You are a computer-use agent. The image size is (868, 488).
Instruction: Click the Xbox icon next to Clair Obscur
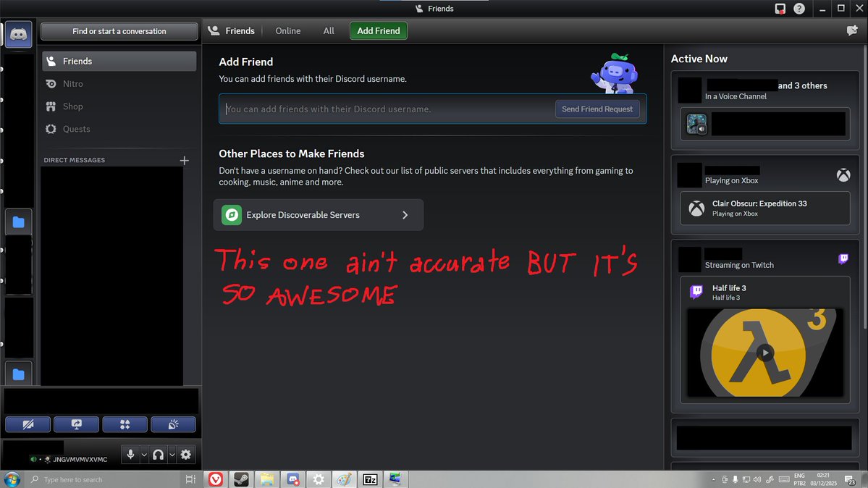pyautogui.click(x=696, y=209)
